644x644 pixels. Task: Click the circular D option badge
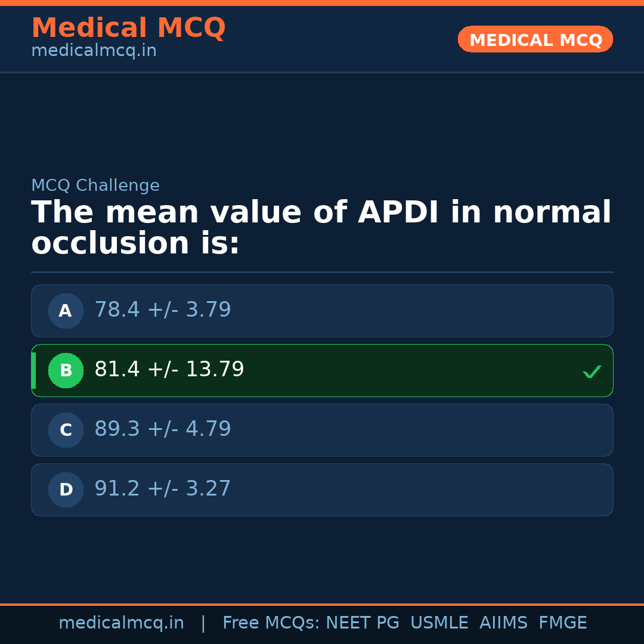pos(66,490)
